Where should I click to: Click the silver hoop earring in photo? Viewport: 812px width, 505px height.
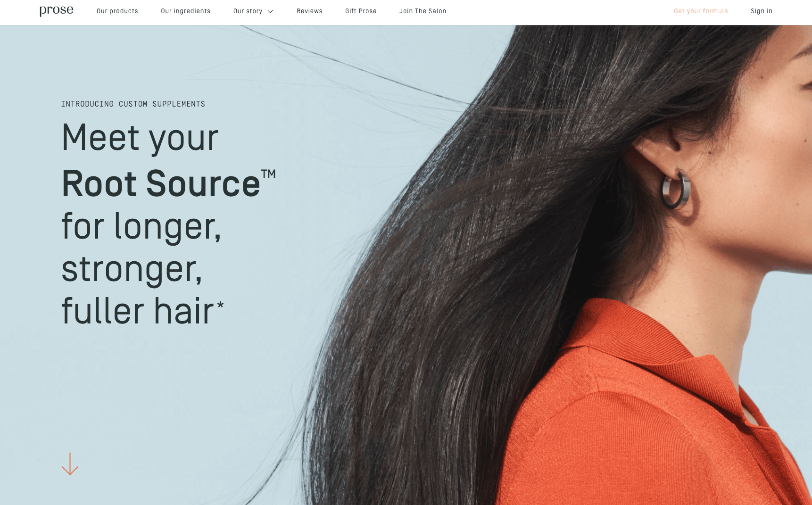pyautogui.click(x=675, y=189)
